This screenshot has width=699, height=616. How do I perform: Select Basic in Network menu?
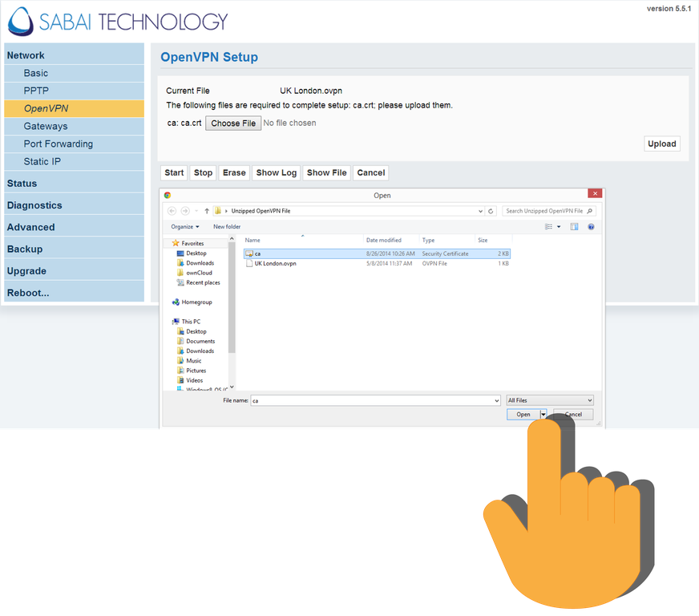74,73
